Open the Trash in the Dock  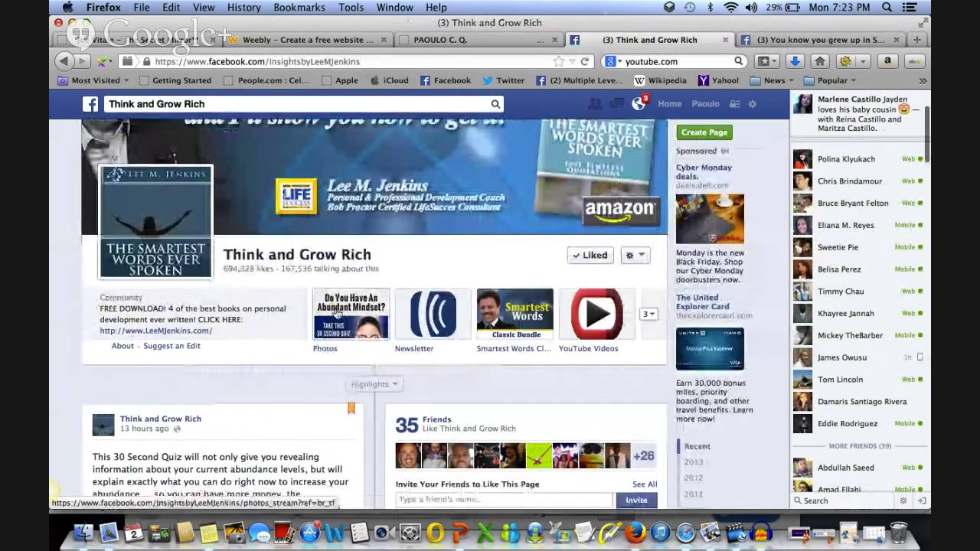pos(899,533)
